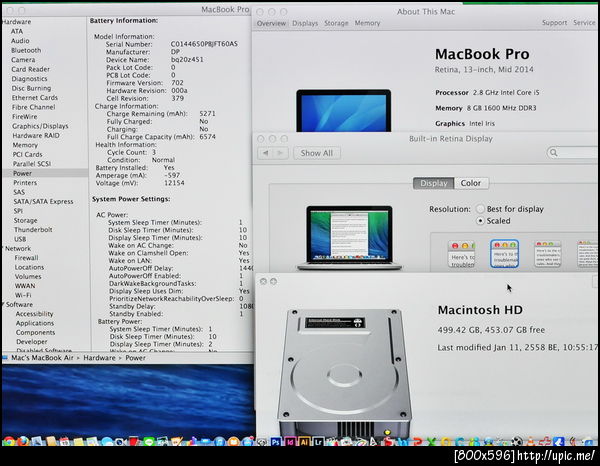Screen dimensions: 600x466
Task: Select Wi-Fi under Network
Action: [23, 295]
